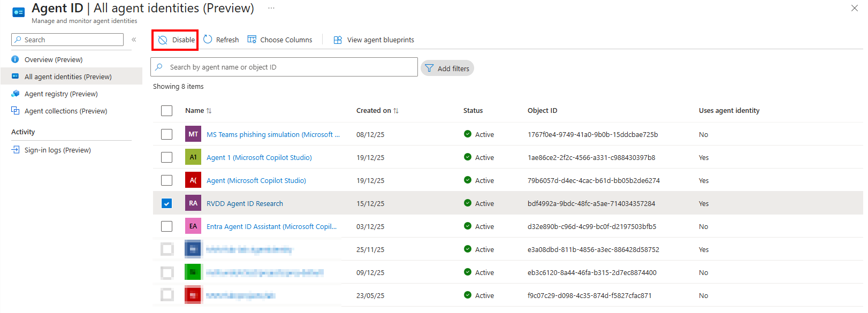868x313 pixels.
Task: Open the more options ellipsis by title
Action: tap(271, 8)
